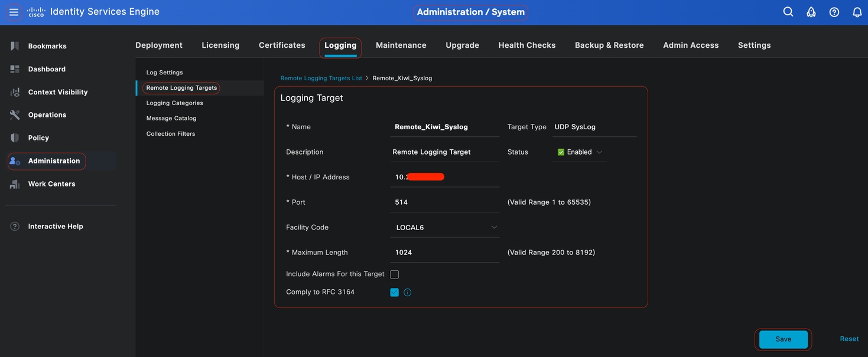This screenshot has height=357, width=868.
Task: Click the Logging Target heading
Action: click(x=311, y=98)
